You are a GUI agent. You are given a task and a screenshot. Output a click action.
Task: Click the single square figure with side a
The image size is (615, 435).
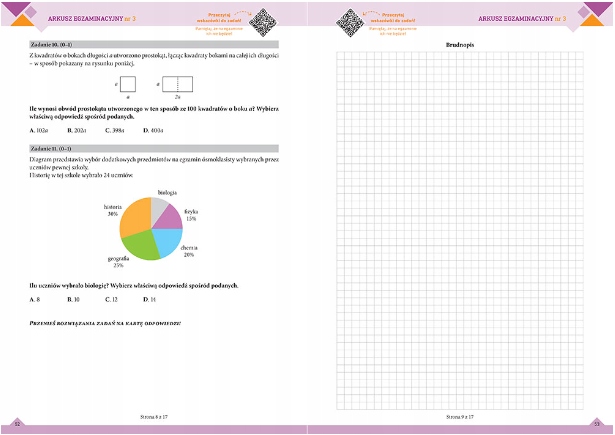coord(128,84)
